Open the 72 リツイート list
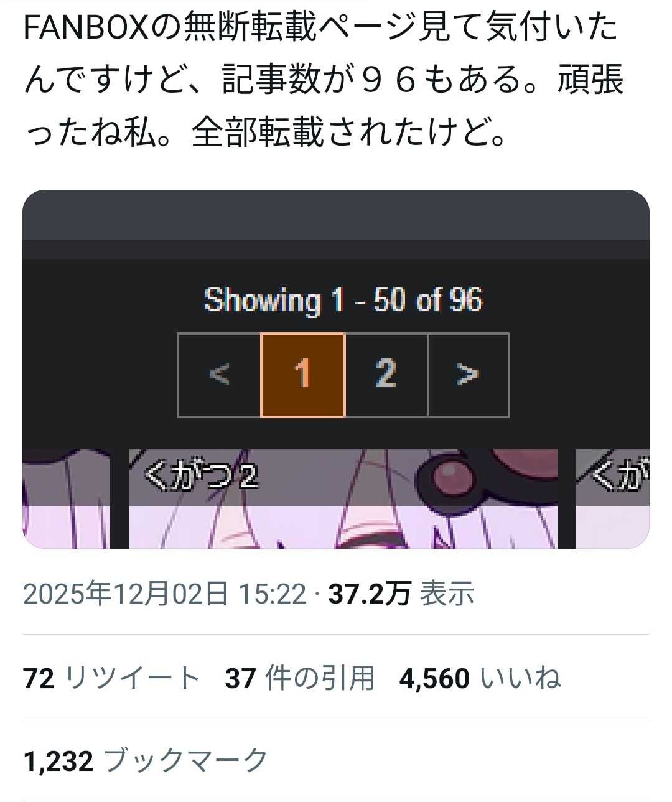Image resolution: width=672 pixels, height=802 pixels. (x=111, y=678)
